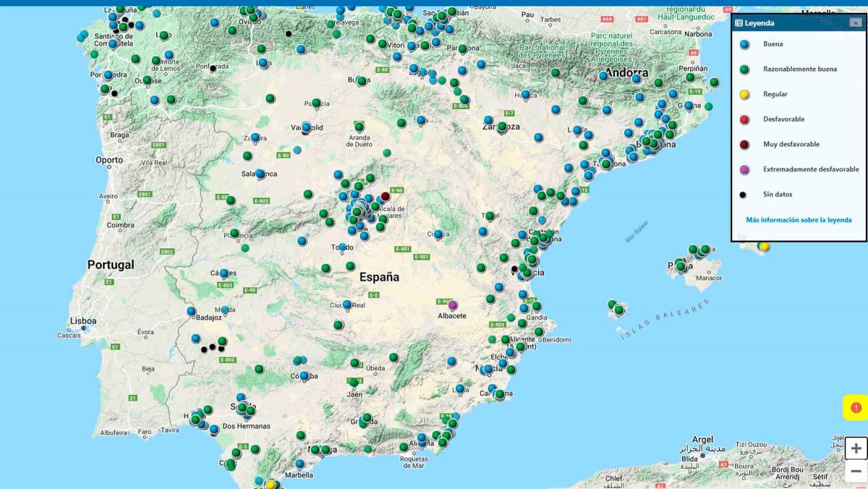Pick the blue station marker at Cáceres
This screenshot has height=489, width=868.
point(224,273)
